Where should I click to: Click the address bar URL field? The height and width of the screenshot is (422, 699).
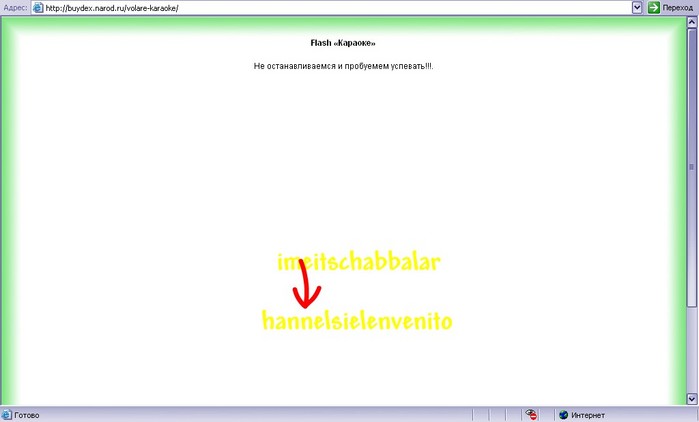tap(331, 8)
